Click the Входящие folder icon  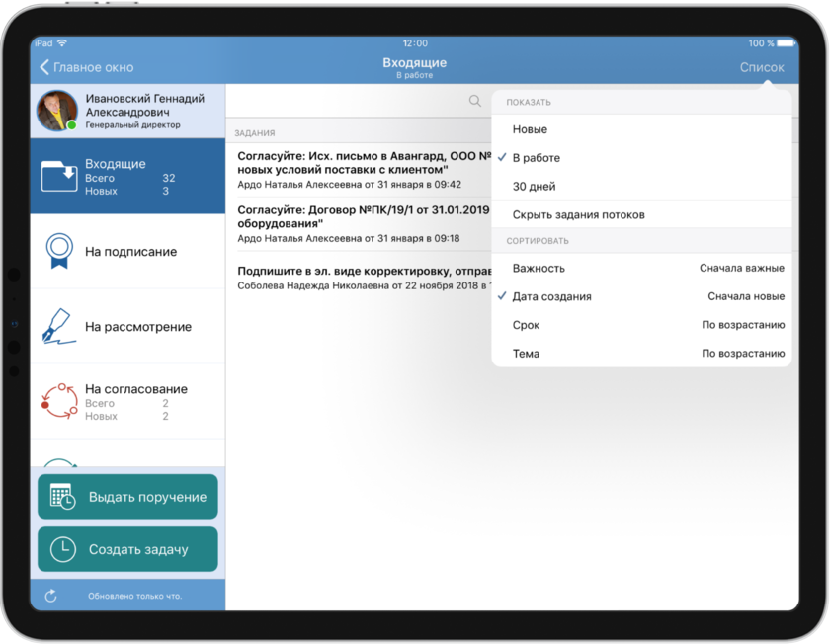58,177
